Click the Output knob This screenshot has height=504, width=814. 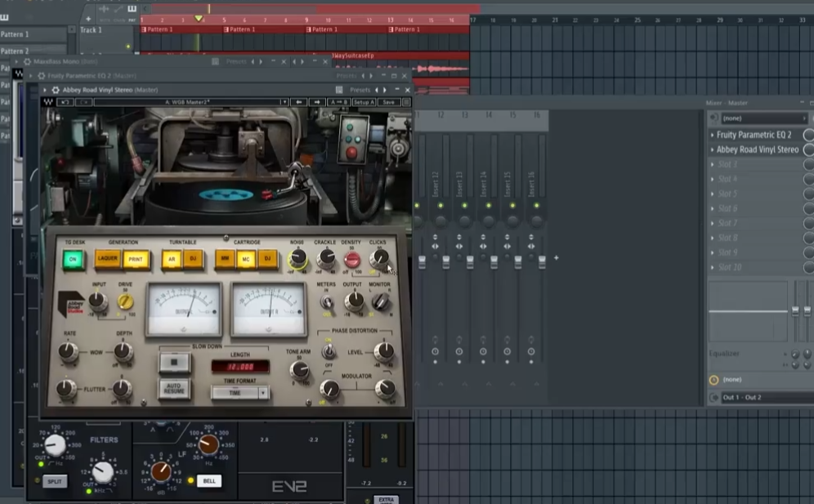pos(355,300)
